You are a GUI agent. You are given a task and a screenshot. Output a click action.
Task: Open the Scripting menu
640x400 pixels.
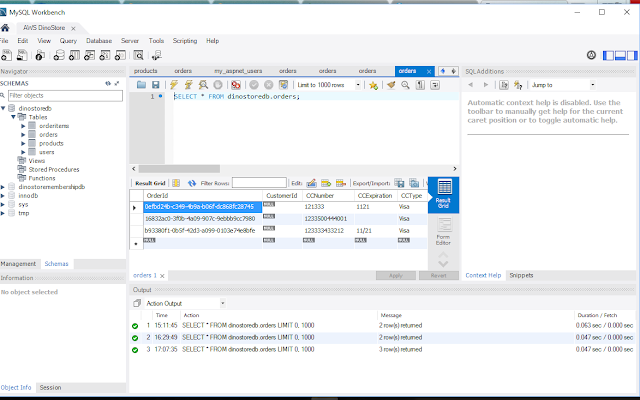185,41
